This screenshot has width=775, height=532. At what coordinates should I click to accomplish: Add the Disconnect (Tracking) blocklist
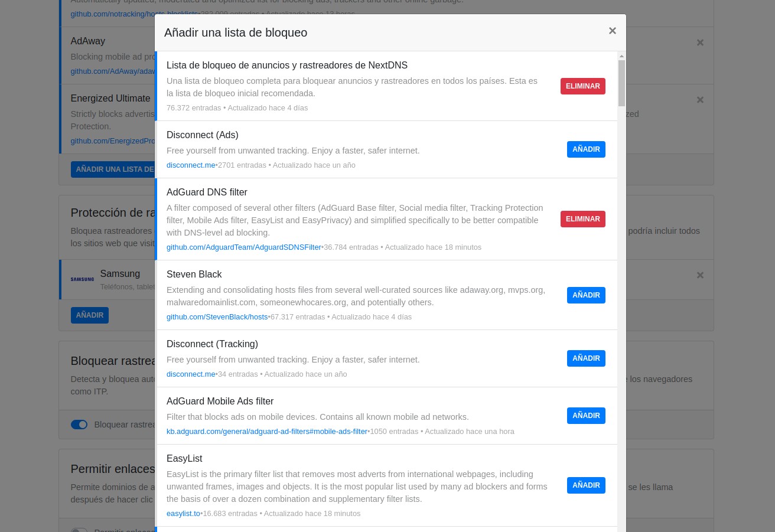[586, 358]
